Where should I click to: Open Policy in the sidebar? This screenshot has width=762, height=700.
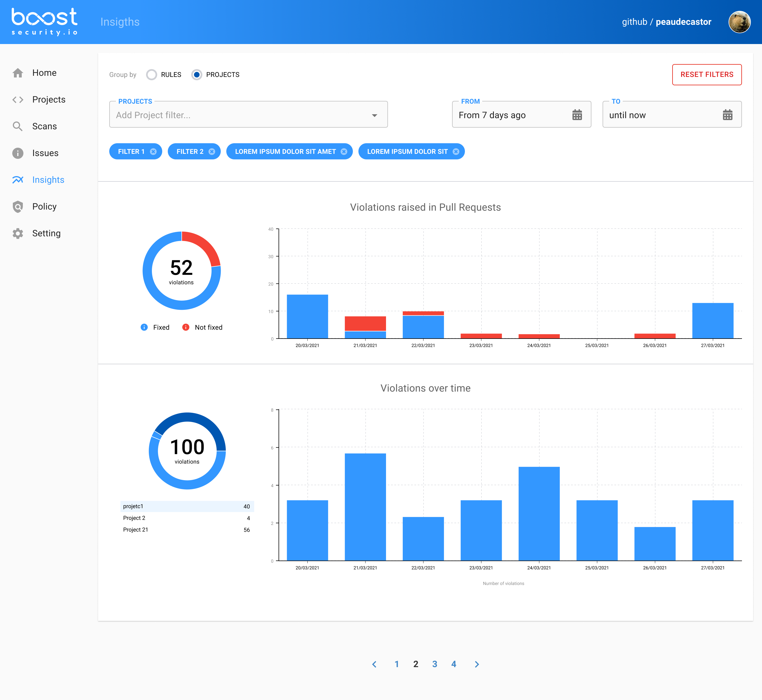(x=44, y=206)
